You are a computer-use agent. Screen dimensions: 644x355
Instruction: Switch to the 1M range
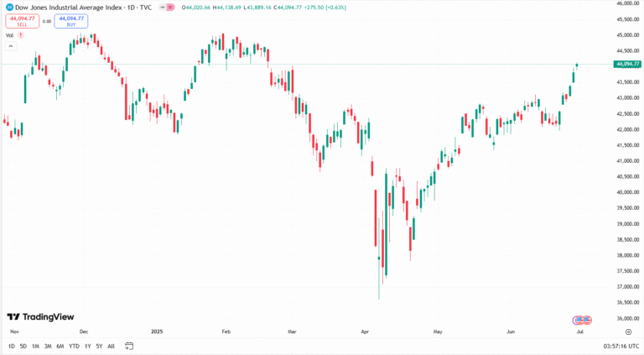click(35, 346)
